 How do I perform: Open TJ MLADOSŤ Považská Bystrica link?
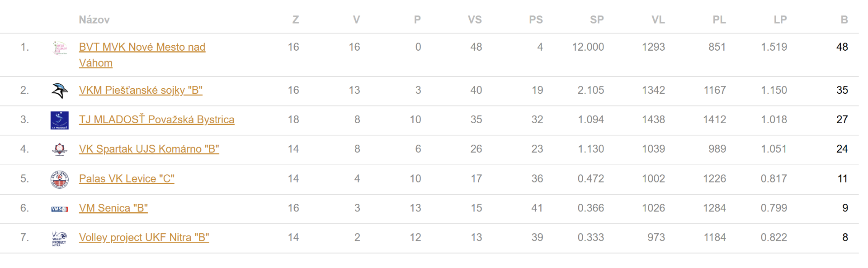pyautogui.click(x=156, y=120)
